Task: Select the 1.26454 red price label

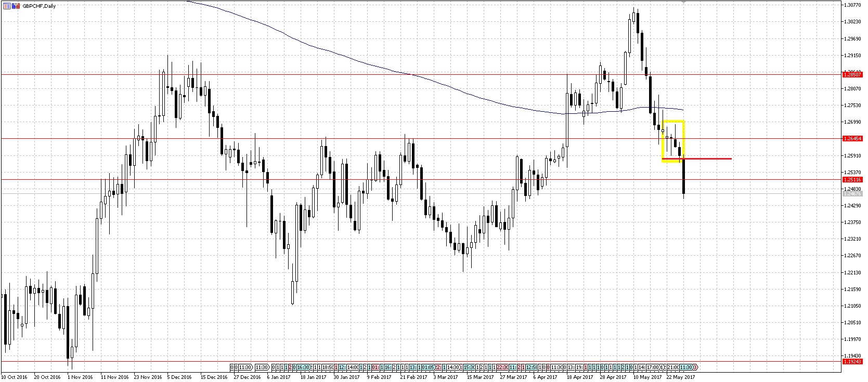Action: (852, 139)
